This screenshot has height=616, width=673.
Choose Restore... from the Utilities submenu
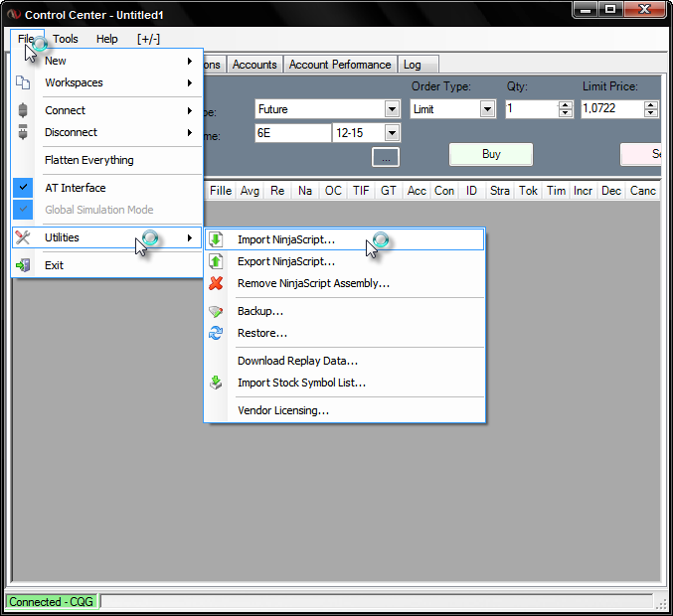point(345,333)
